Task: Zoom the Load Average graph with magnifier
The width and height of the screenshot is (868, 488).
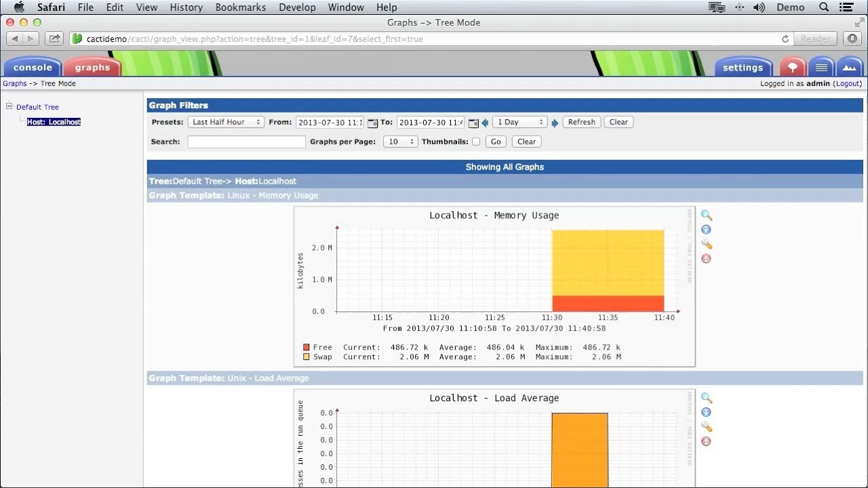Action: (707, 398)
